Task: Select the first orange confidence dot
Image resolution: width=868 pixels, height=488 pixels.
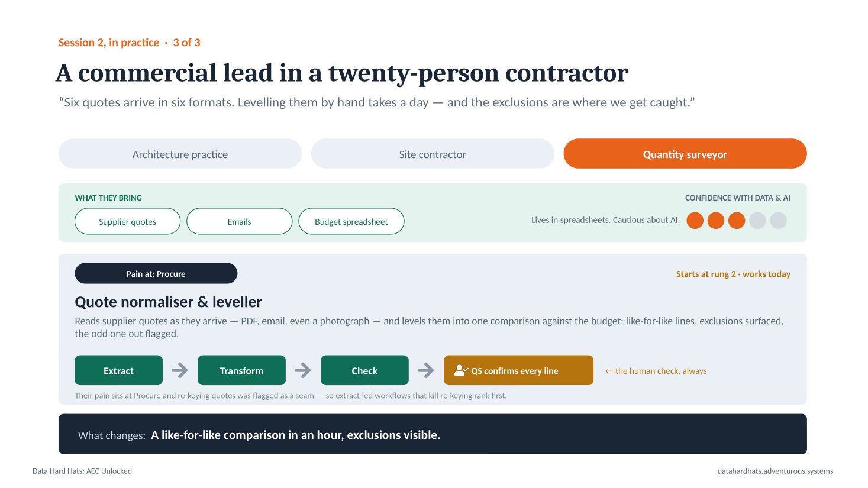Action: 695,221
